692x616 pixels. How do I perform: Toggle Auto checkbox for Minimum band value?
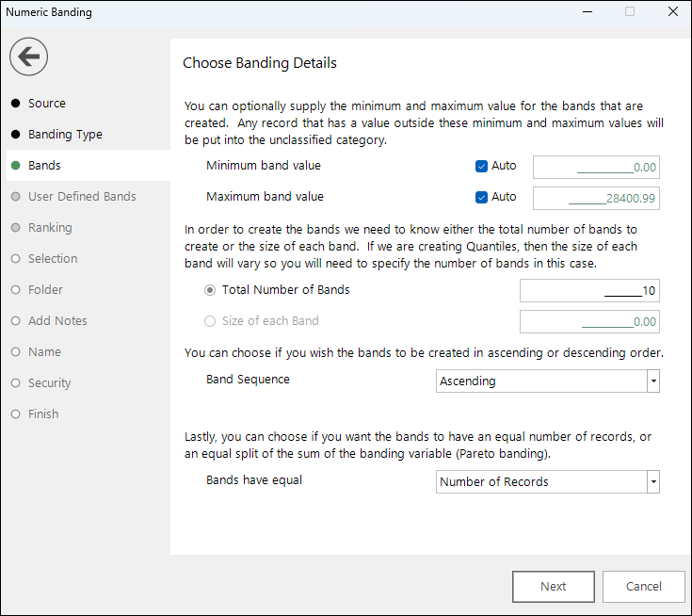[481, 166]
